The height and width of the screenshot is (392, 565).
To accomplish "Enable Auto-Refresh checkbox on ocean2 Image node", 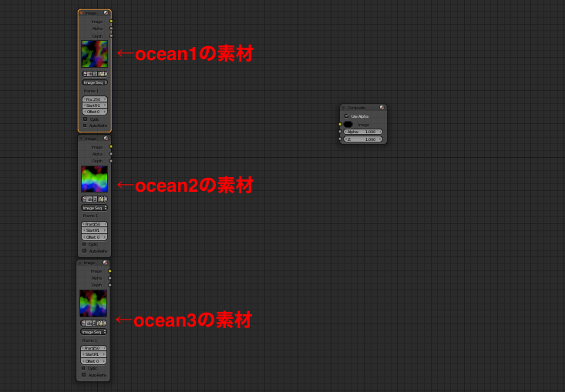I will [84, 250].
